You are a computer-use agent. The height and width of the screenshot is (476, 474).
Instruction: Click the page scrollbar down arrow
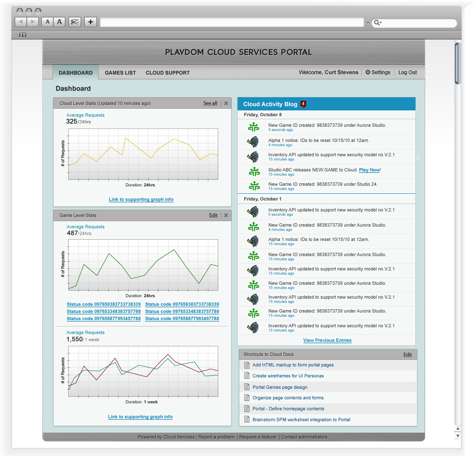(458, 436)
